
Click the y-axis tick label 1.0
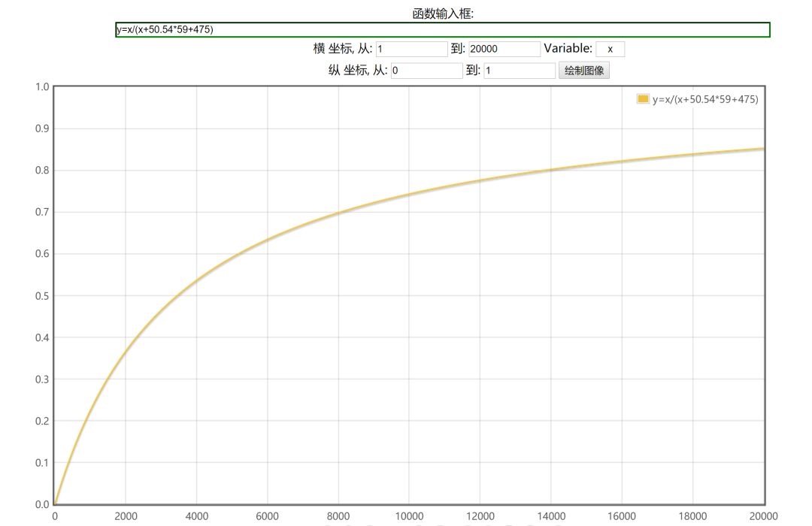pyautogui.click(x=42, y=86)
